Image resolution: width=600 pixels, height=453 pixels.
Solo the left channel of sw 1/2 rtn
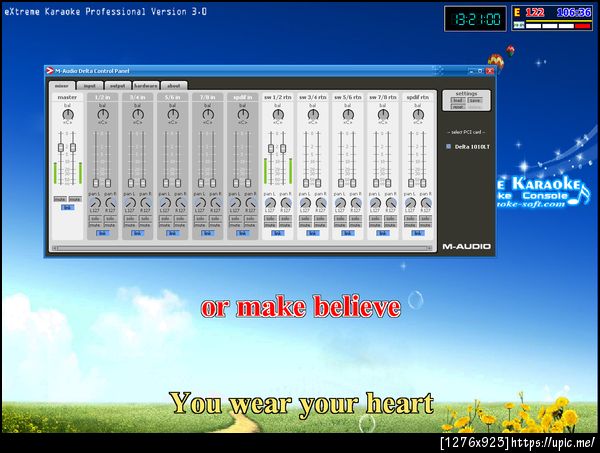coord(270,218)
